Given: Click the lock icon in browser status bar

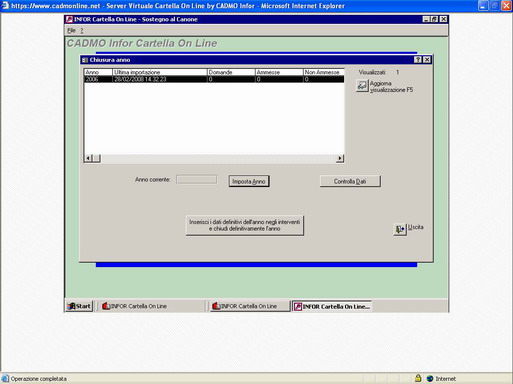Looking at the screenshot, I should [x=418, y=378].
